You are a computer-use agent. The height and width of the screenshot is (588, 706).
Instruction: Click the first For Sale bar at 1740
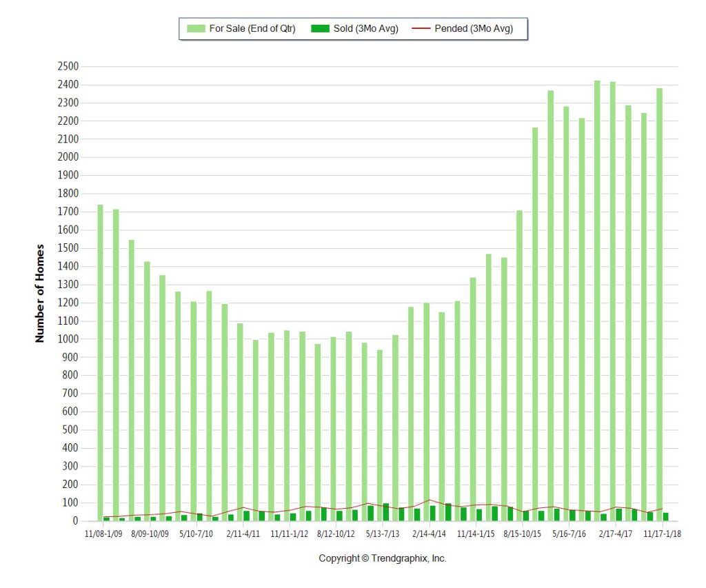(x=101, y=363)
